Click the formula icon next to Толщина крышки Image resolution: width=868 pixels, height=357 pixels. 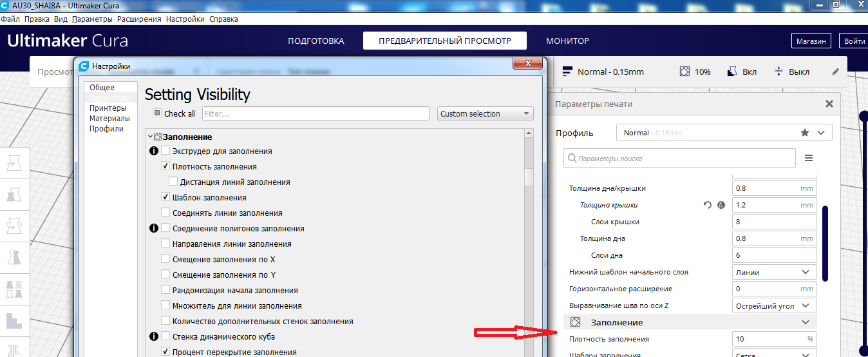[721, 205]
